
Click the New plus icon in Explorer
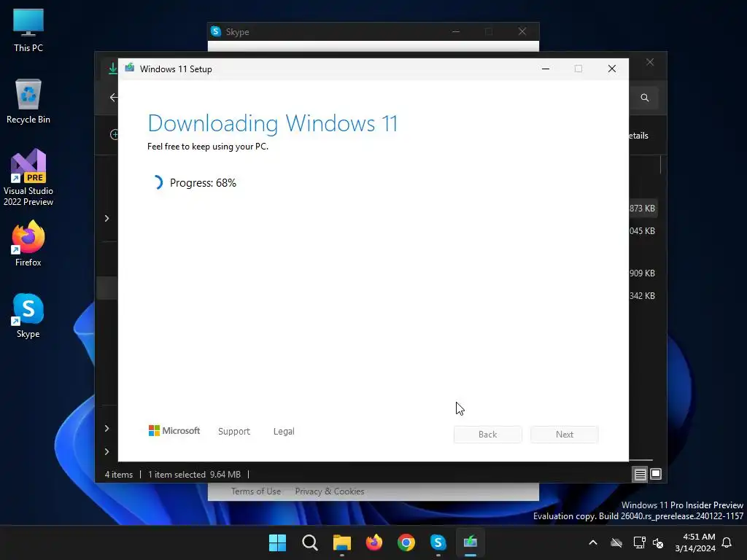(115, 135)
